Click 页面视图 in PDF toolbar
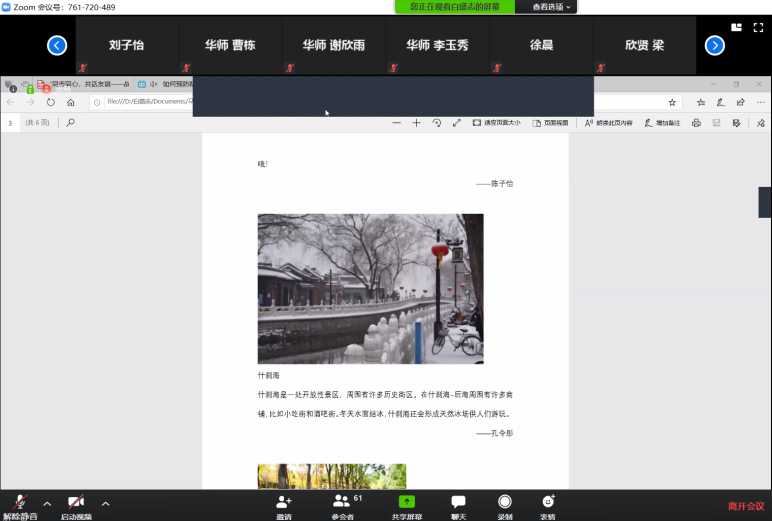This screenshot has height=521, width=772. point(550,123)
